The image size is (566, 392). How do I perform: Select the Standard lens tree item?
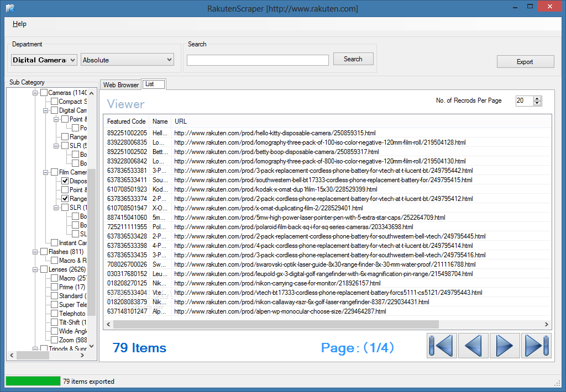tap(72, 296)
